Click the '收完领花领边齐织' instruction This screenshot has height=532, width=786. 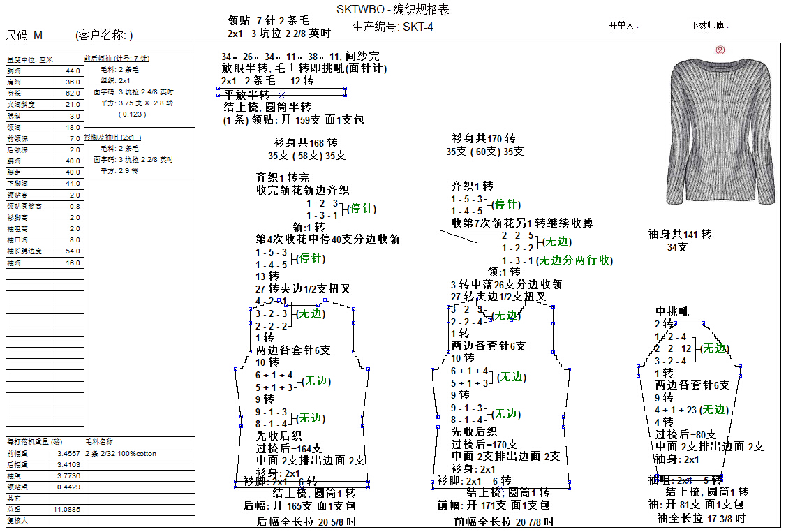coord(303,190)
